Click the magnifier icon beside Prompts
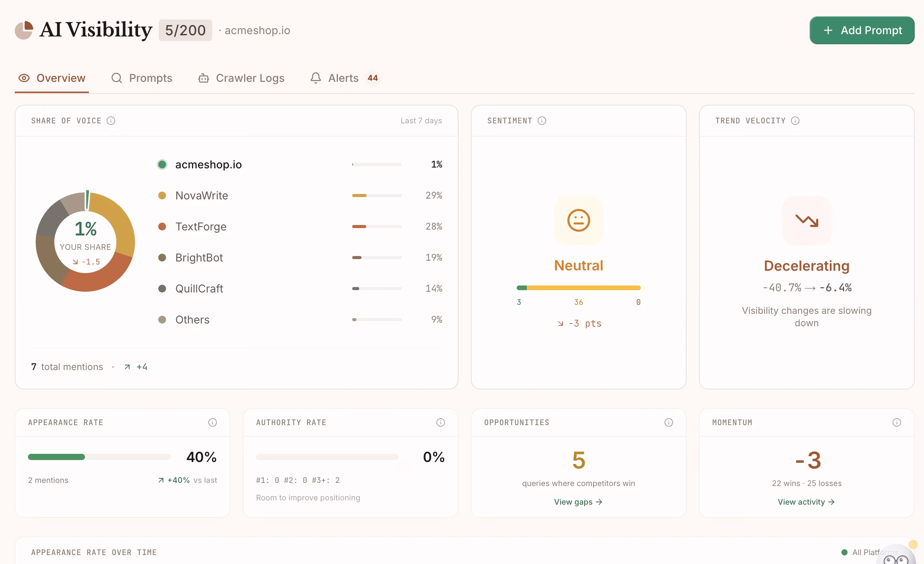The image size is (924, 564). [x=117, y=78]
